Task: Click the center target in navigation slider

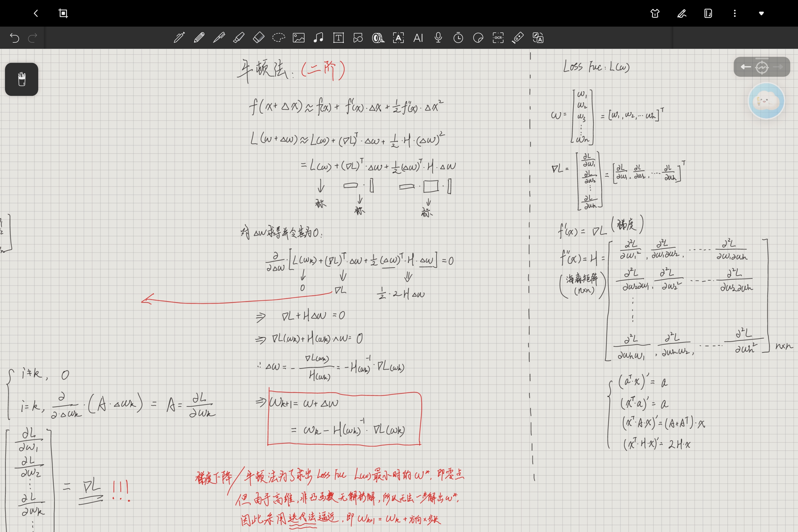Action: click(762, 67)
